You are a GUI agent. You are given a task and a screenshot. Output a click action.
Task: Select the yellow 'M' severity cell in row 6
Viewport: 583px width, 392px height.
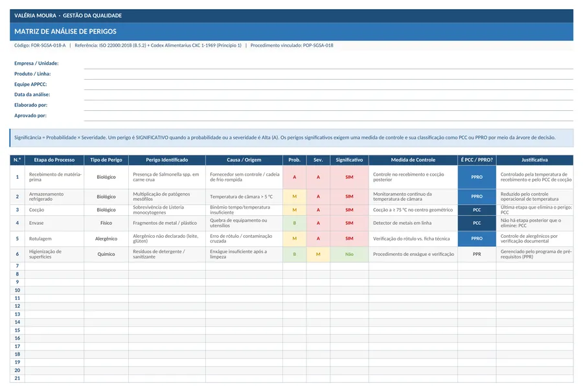(x=318, y=255)
